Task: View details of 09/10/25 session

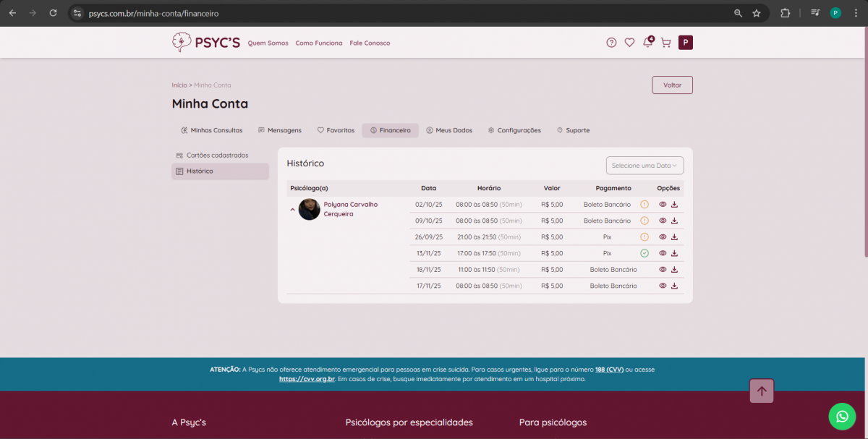Action: (x=663, y=221)
